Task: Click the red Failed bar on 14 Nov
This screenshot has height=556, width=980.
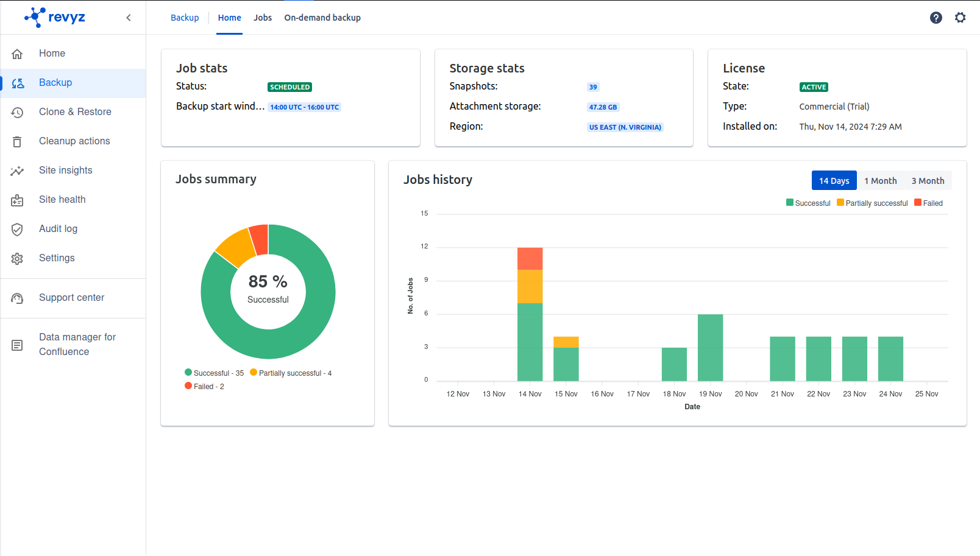Action: [x=530, y=259]
